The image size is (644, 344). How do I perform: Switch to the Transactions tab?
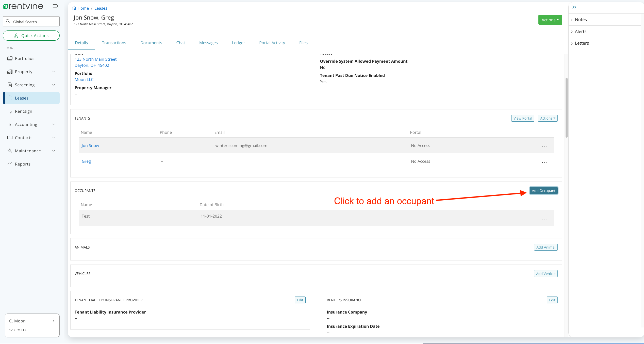click(114, 43)
